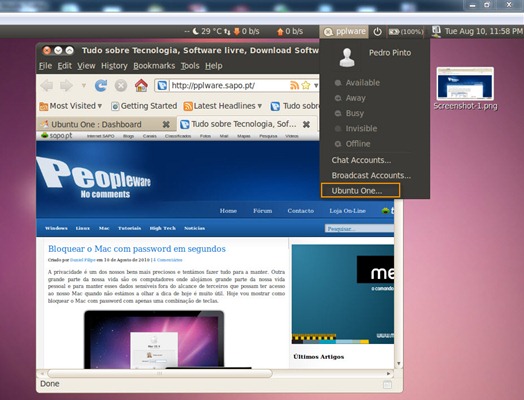524x400 pixels.
Task: Close the Tudo sobre Tecnologia tab
Action: [x=306, y=124]
